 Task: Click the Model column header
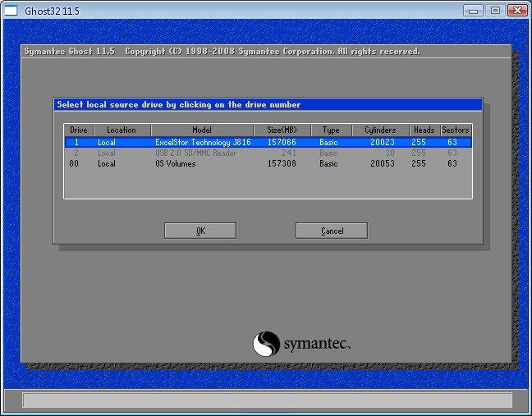point(202,130)
